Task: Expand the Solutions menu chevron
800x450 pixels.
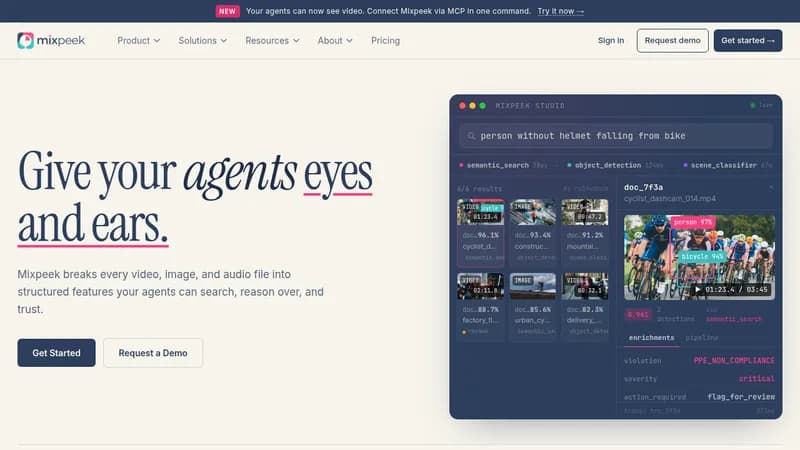Action: tap(223, 40)
